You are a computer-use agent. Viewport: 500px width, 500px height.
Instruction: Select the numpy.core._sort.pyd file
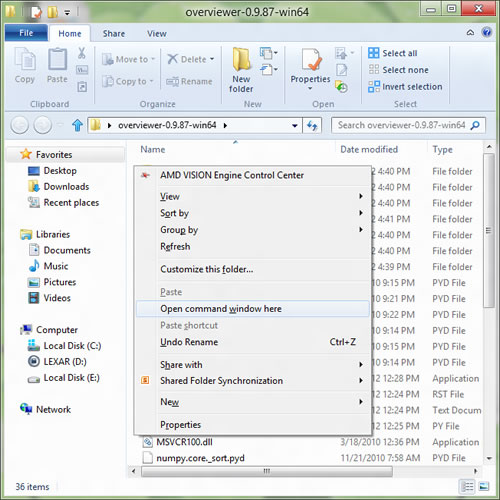(193, 458)
